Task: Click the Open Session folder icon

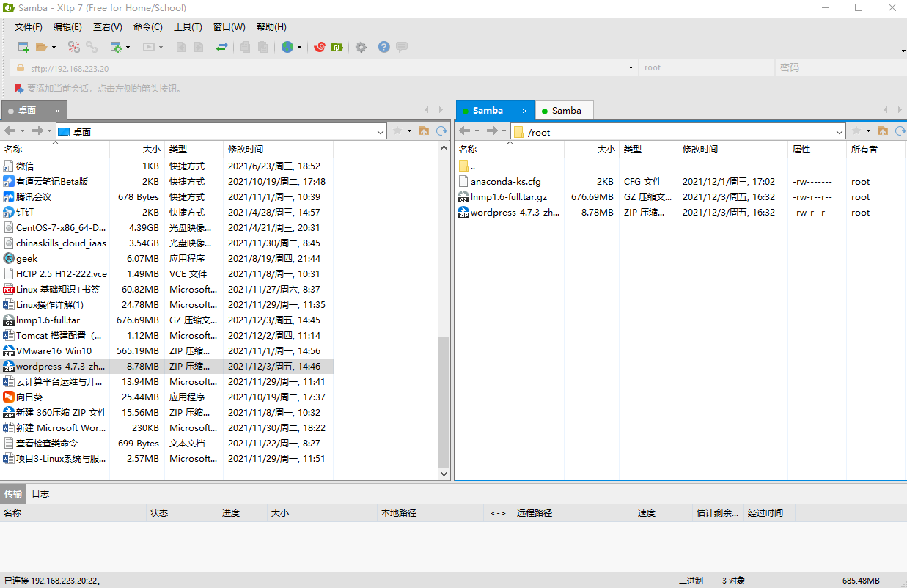Action: click(41, 47)
